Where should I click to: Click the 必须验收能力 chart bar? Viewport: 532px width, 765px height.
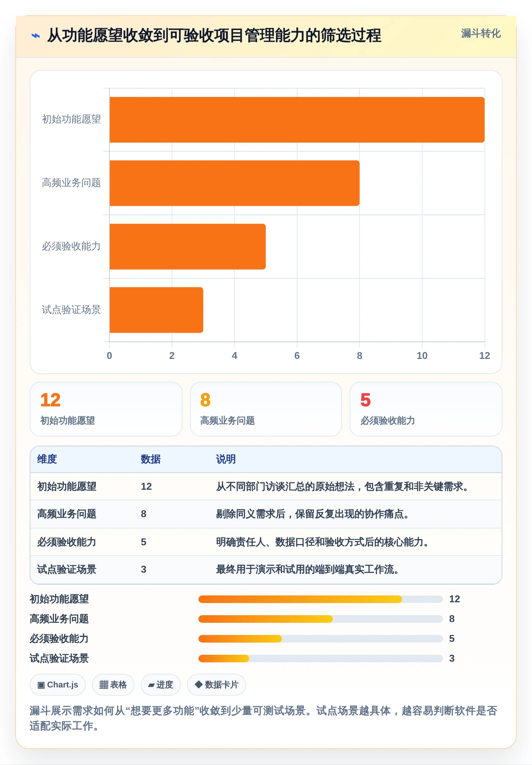click(x=188, y=246)
